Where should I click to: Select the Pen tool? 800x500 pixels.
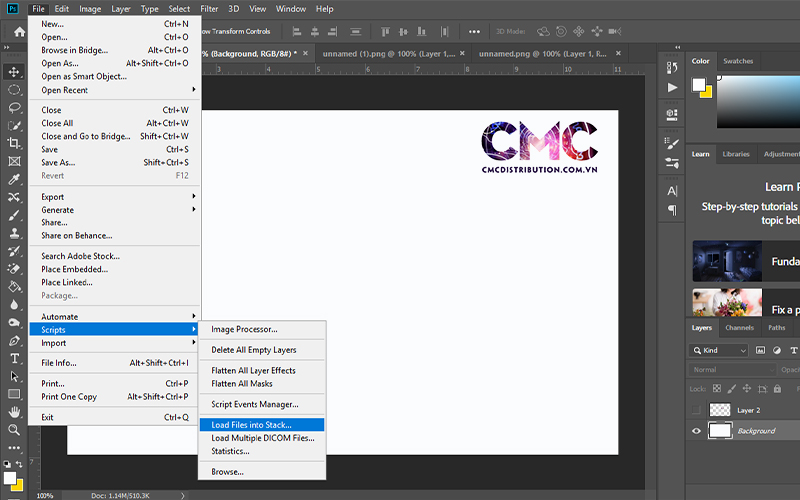coord(14,340)
